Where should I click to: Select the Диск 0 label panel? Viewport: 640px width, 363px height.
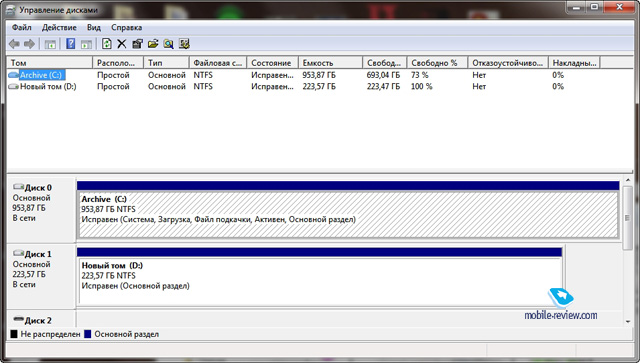pyautogui.click(x=41, y=210)
